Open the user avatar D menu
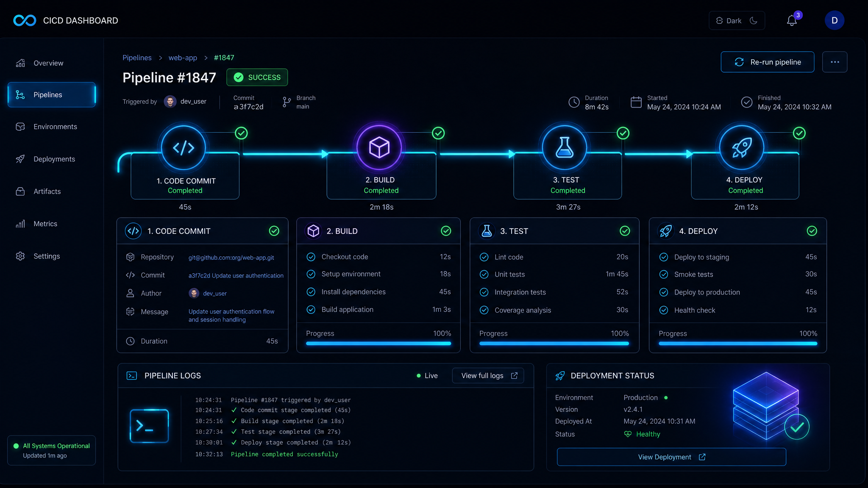The width and height of the screenshot is (868, 488). pos(834,20)
